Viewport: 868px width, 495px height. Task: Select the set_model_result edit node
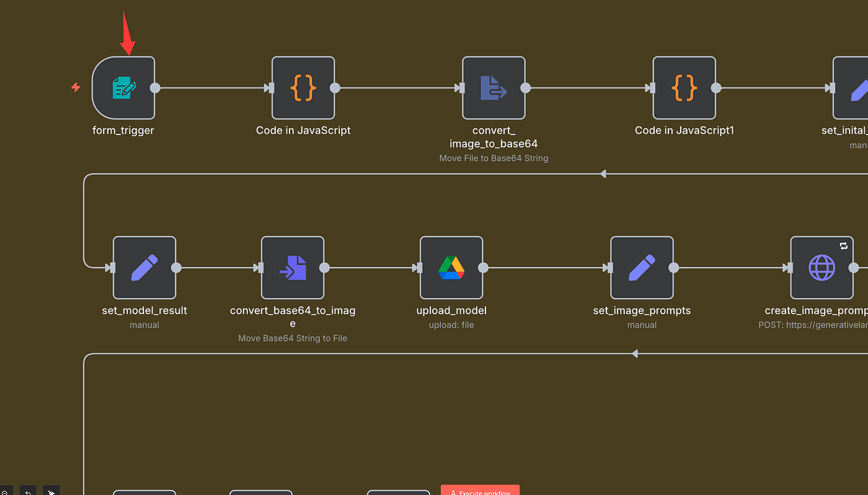tap(144, 268)
